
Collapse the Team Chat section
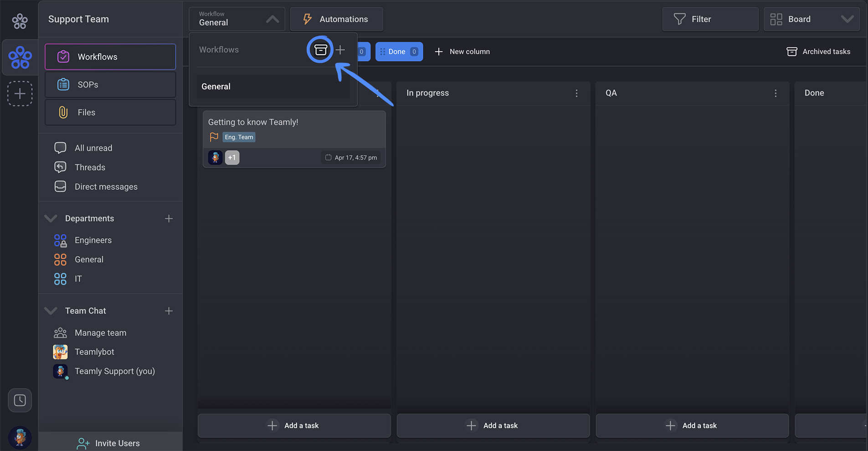(51, 311)
